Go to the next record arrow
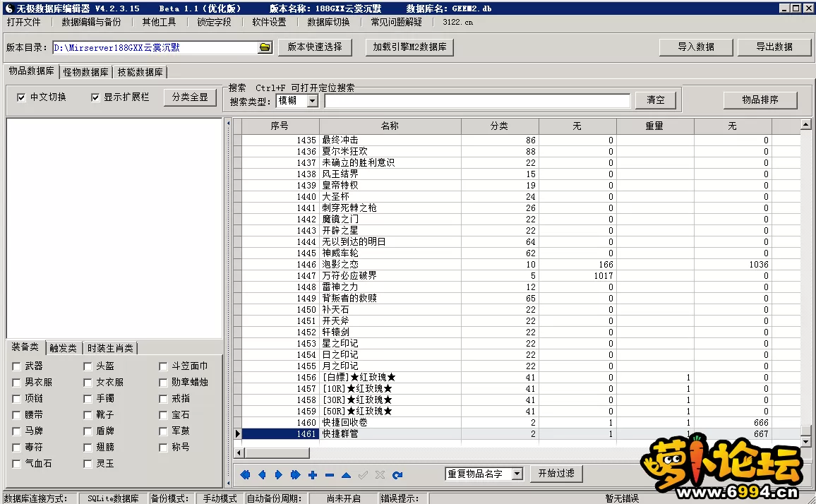 click(278, 474)
